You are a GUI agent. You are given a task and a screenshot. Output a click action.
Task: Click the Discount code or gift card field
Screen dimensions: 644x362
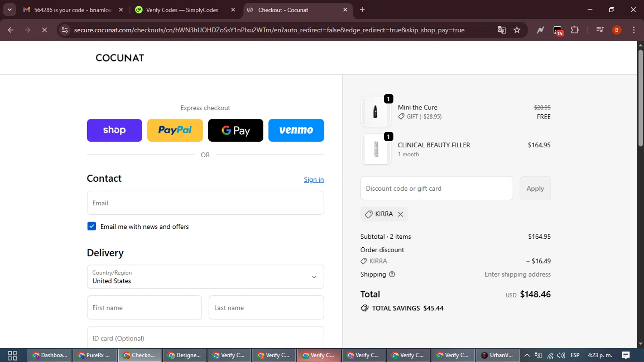click(x=437, y=188)
